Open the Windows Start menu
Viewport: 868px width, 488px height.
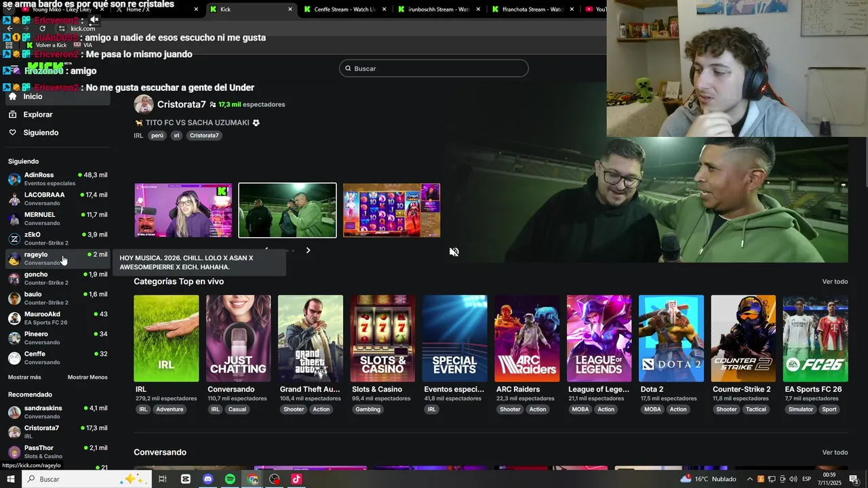pos(10,479)
